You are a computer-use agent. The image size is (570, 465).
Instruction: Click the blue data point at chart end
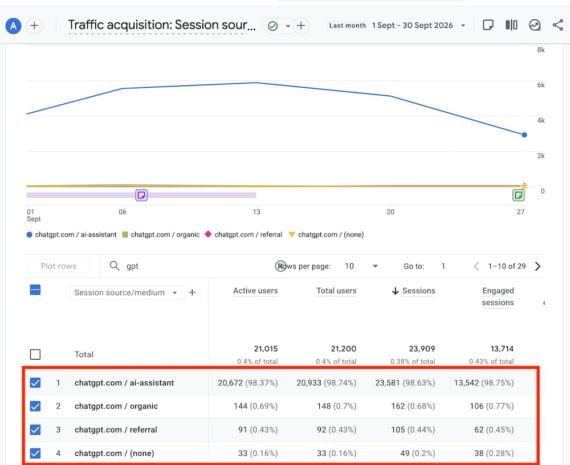(x=524, y=135)
